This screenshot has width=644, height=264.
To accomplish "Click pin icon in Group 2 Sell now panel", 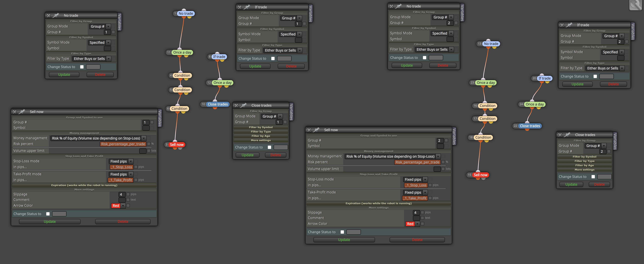I will (x=316, y=130).
